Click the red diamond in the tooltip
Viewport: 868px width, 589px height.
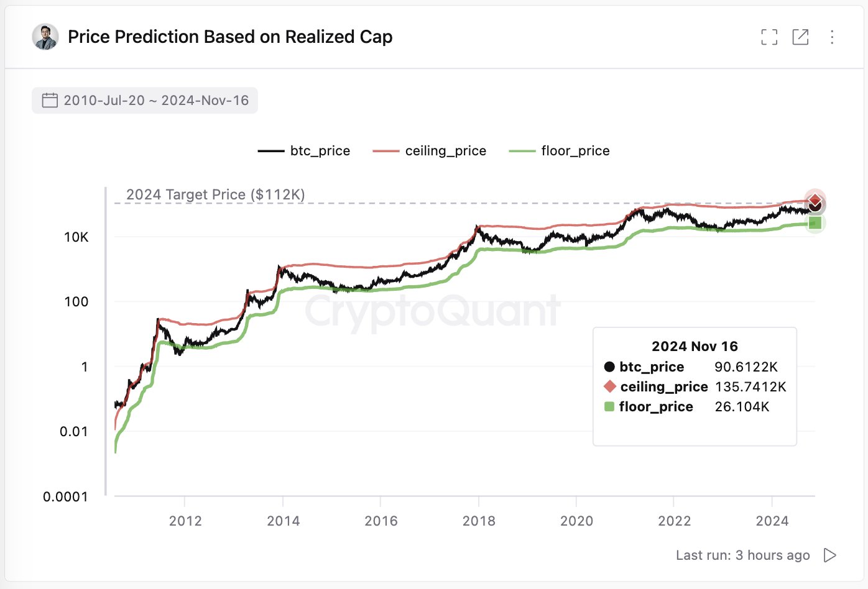point(609,386)
